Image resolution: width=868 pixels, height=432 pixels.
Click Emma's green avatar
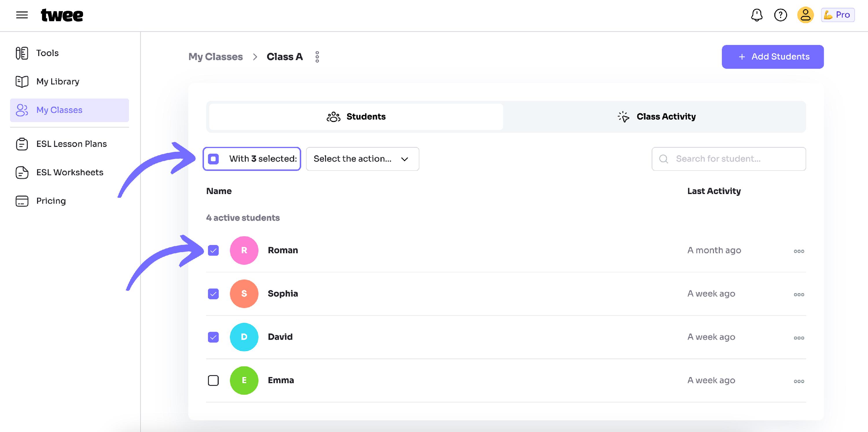pyautogui.click(x=244, y=381)
